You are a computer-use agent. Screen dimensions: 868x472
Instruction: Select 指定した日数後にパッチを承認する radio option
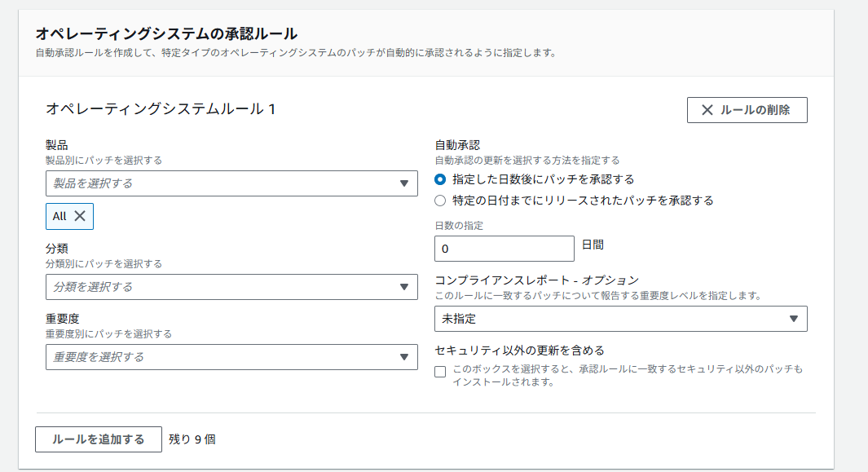(440, 179)
